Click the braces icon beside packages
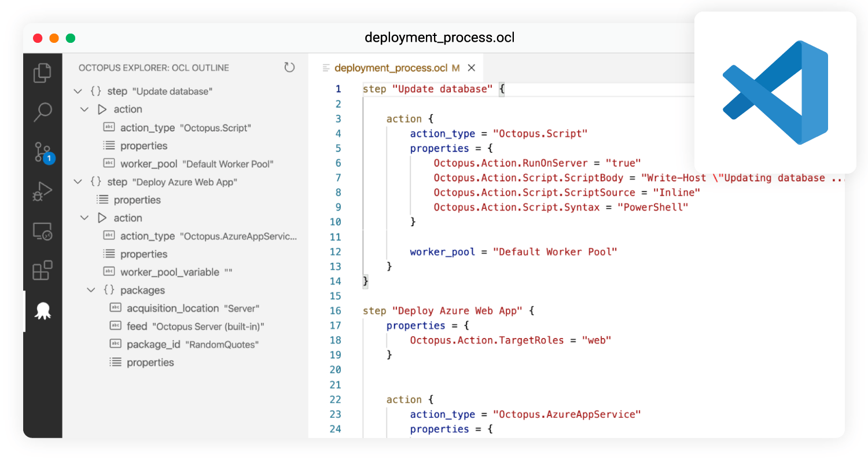Viewport: 868px width, 463px height. coord(109,291)
